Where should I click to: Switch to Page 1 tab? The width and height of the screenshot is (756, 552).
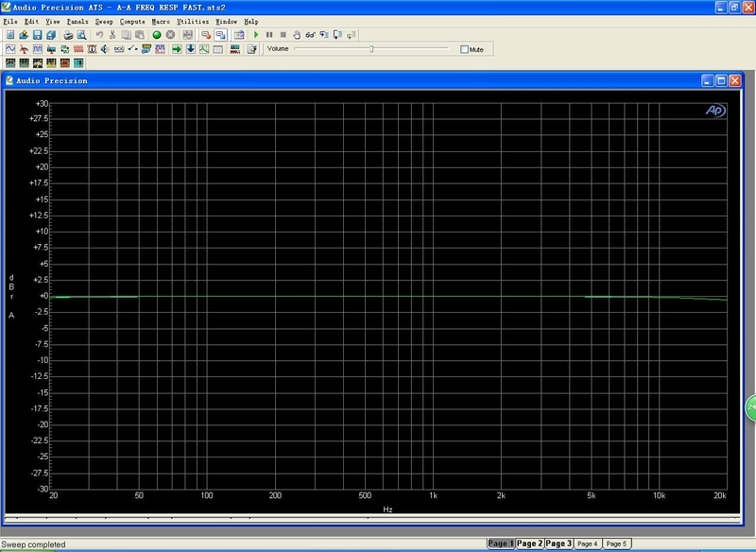click(x=501, y=543)
